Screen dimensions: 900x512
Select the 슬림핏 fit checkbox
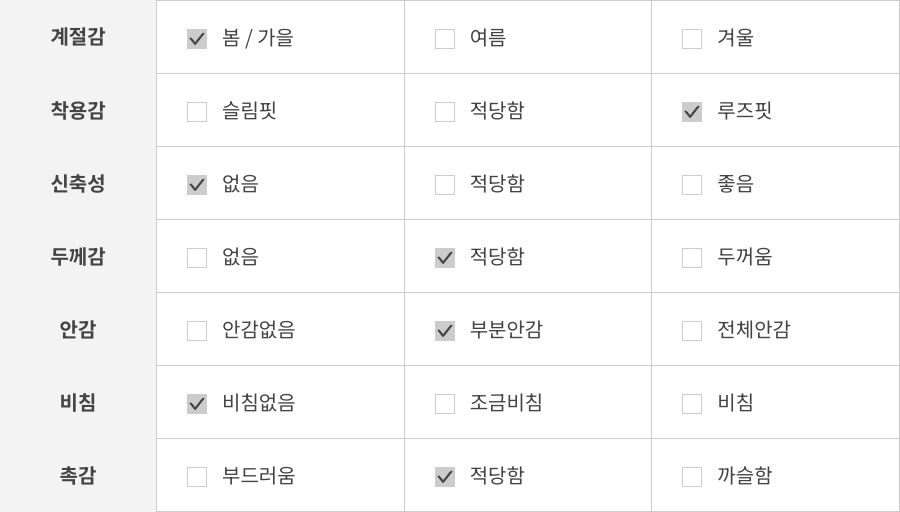coord(197,112)
